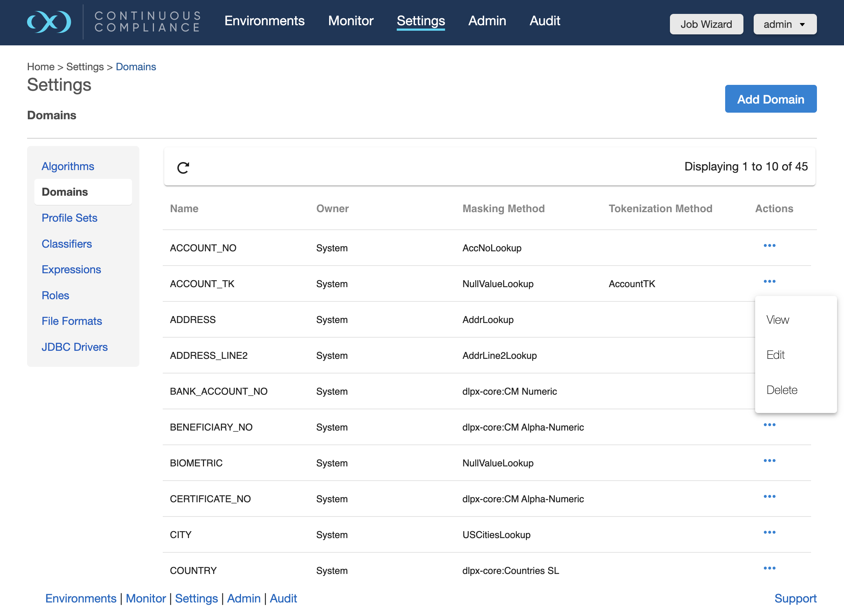
Task: Switch to the Environments top tab
Action: coord(264,21)
